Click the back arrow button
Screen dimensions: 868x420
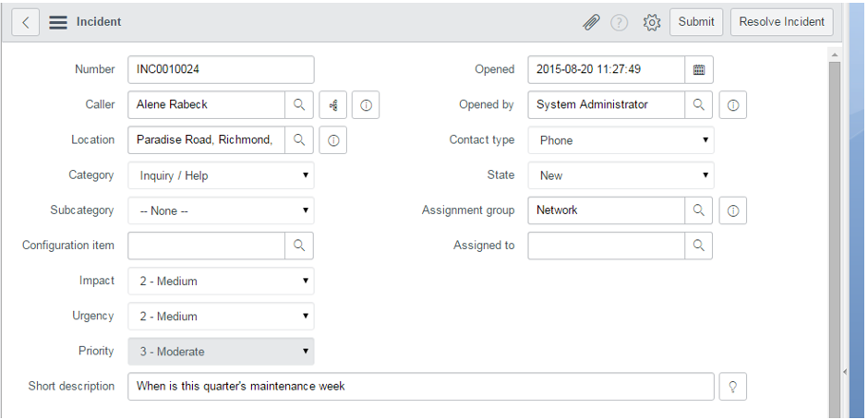[x=25, y=22]
